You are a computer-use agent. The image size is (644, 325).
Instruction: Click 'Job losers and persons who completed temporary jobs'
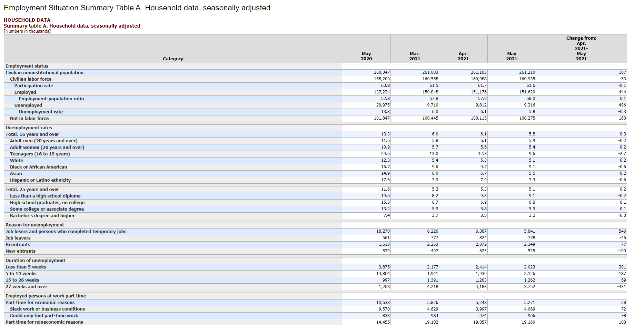tap(66, 232)
